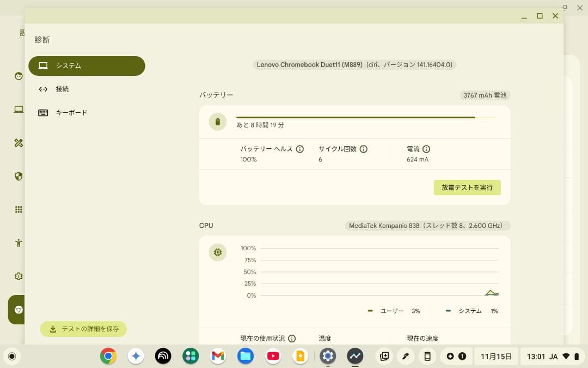Click the CPU gear icon beside the usage chart
Viewport: 588px width, 368px height.
217,252
